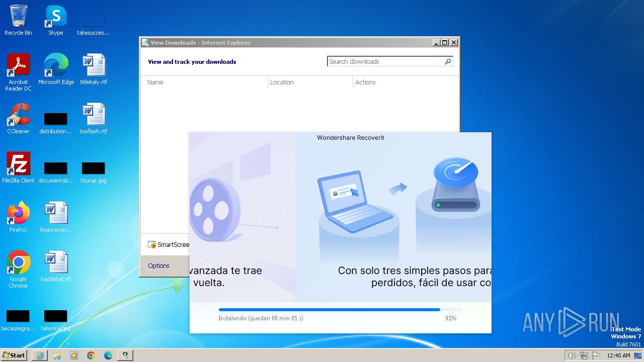Click the show desktop tray icon beside clock
Screen dimensions: 644x362
[x=638, y=355]
